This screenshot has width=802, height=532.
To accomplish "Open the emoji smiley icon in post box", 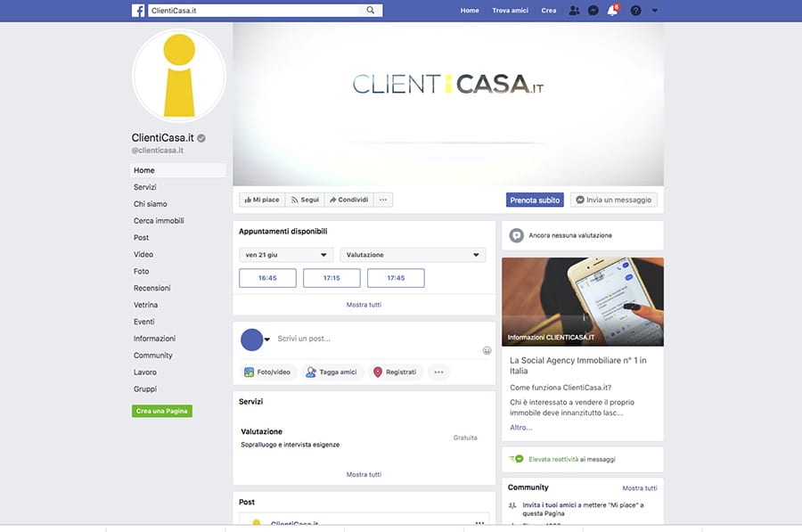I will click(x=487, y=350).
